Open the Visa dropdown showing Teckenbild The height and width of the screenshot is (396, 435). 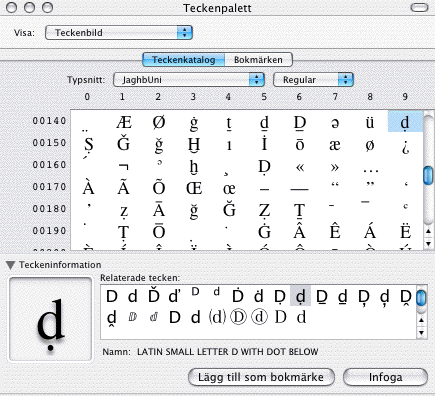click(x=119, y=33)
